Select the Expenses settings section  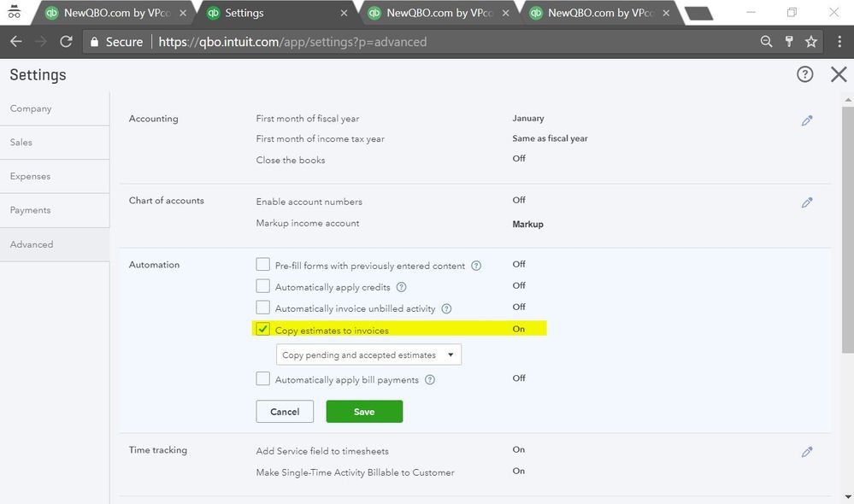click(x=30, y=176)
